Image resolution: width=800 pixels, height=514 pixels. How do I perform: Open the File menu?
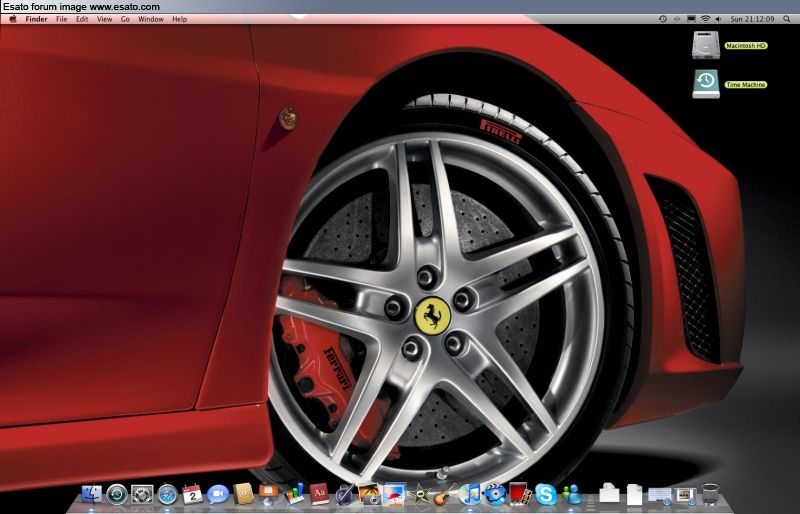62,19
